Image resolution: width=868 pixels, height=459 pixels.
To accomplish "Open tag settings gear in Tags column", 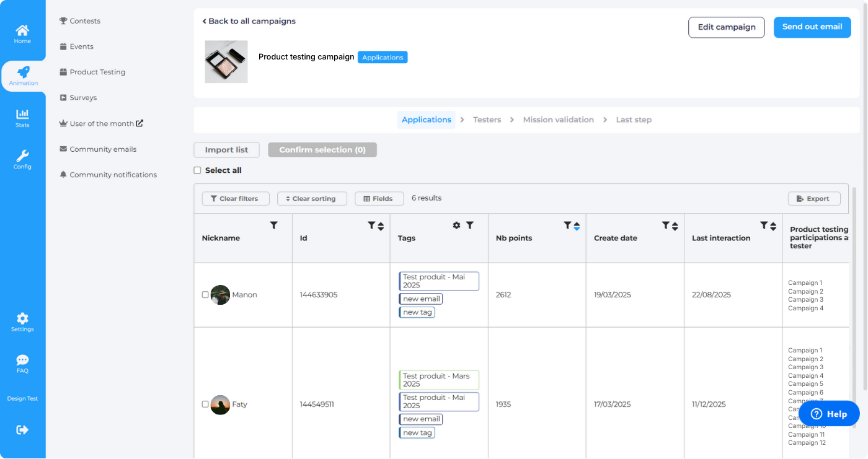I will (456, 225).
